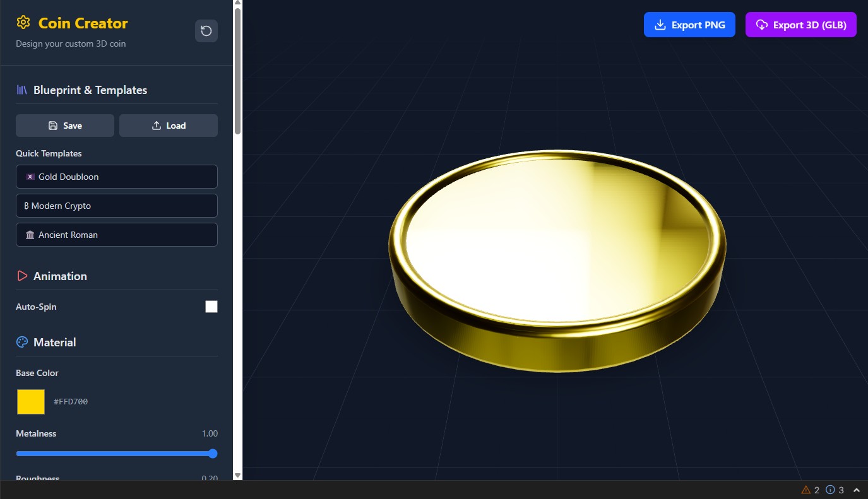Open the Base Color yellow swatch
This screenshot has width=868, height=499.
pyautogui.click(x=31, y=402)
